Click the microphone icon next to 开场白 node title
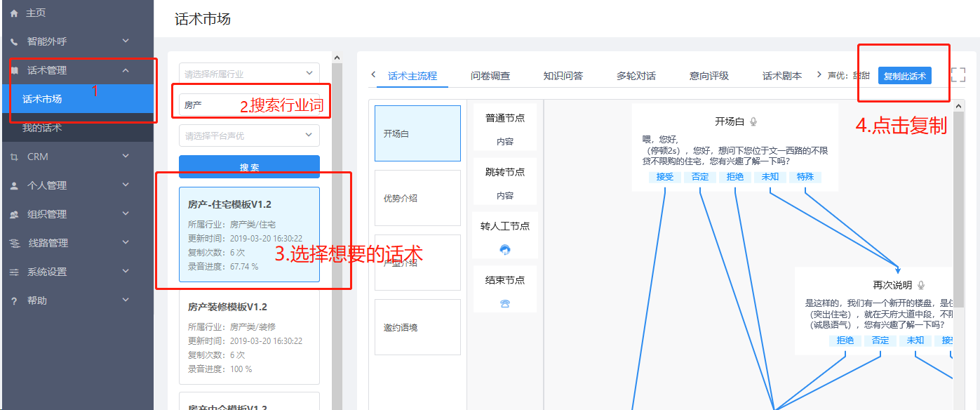 pos(753,122)
